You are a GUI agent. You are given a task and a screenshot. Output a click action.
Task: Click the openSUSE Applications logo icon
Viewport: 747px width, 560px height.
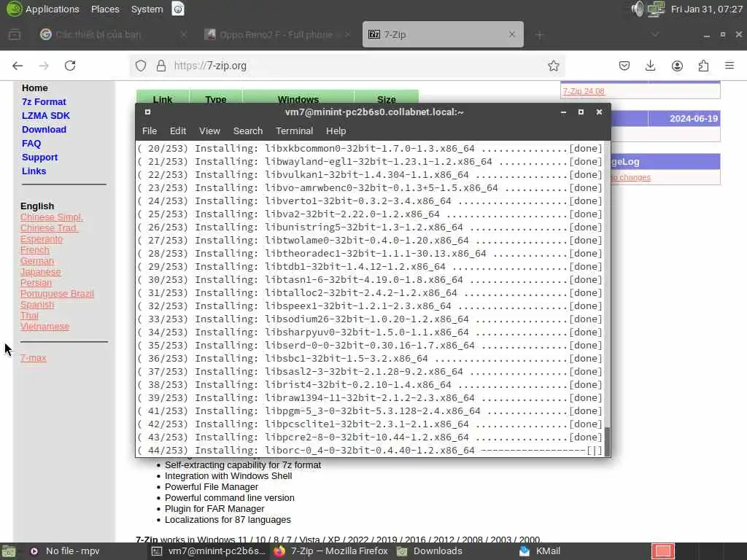pos(14,9)
